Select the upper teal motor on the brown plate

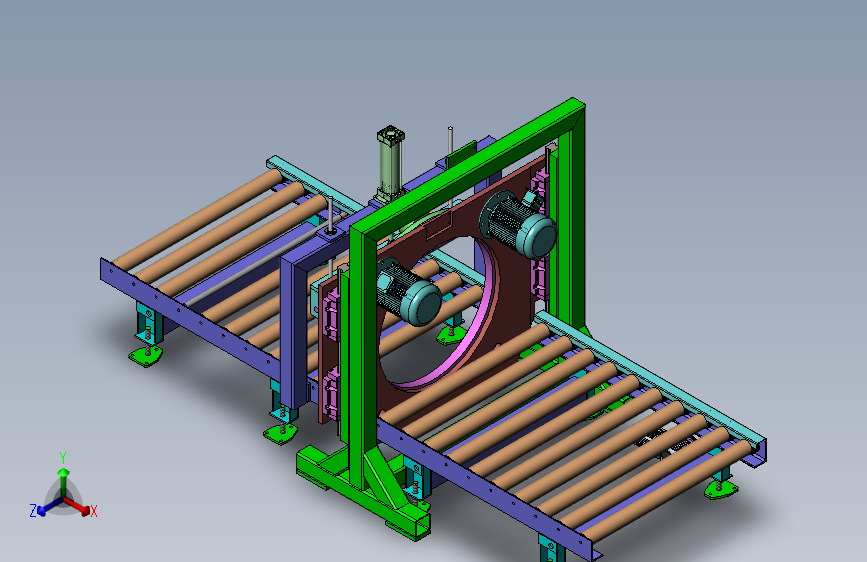pyautogui.click(x=518, y=225)
